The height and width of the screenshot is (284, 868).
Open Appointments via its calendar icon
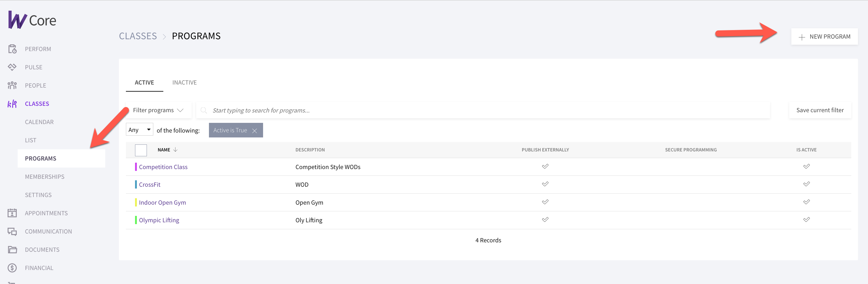12,213
